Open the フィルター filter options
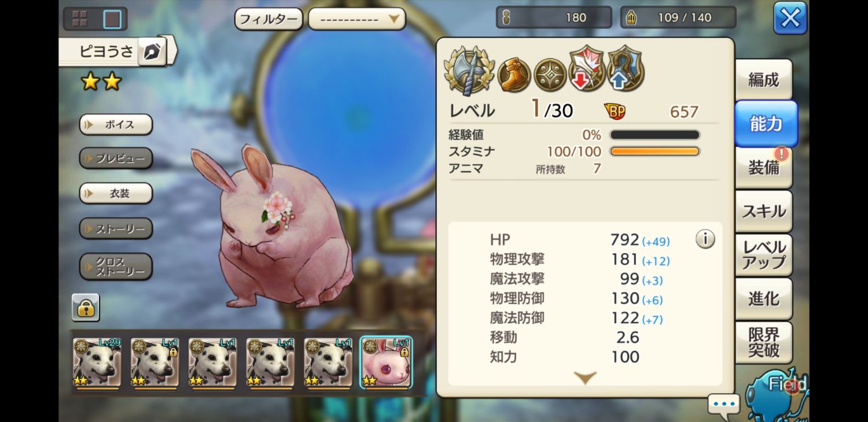The width and height of the screenshot is (868, 422). (269, 19)
